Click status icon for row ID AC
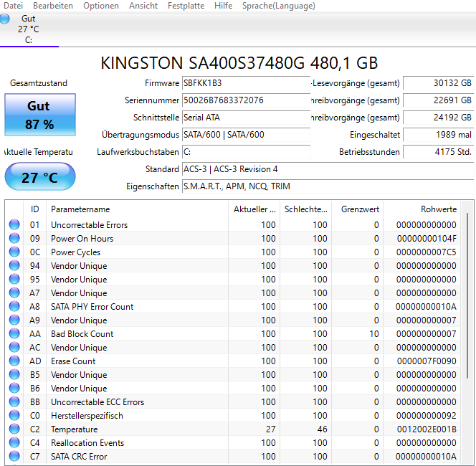This screenshot has height=466, width=476. click(14, 347)
